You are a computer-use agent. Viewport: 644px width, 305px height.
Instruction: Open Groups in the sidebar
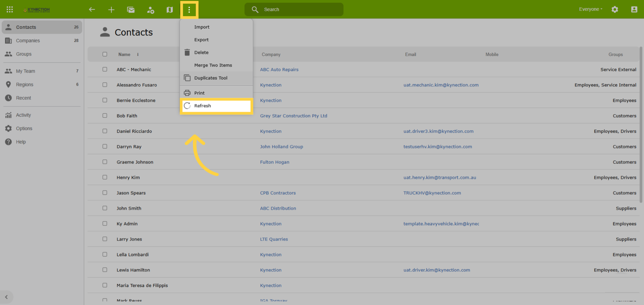coord(42,54)
